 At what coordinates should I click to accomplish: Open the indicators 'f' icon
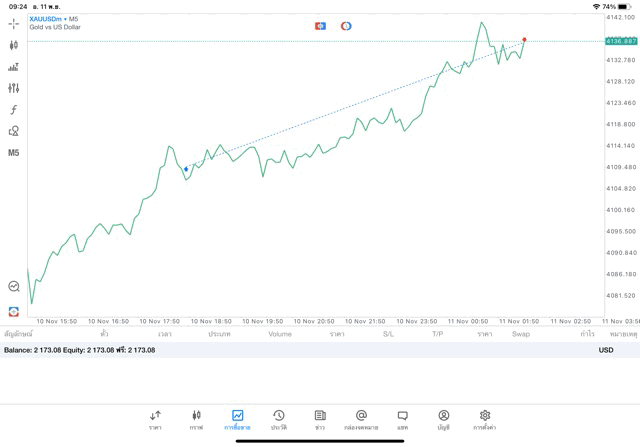pyautogui.click(x=13, y=110)
